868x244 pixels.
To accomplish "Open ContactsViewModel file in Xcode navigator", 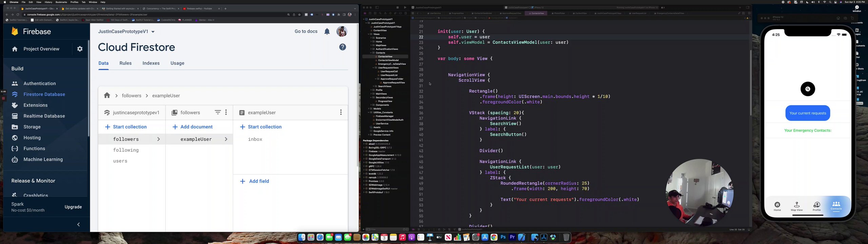I will [388, 60].
